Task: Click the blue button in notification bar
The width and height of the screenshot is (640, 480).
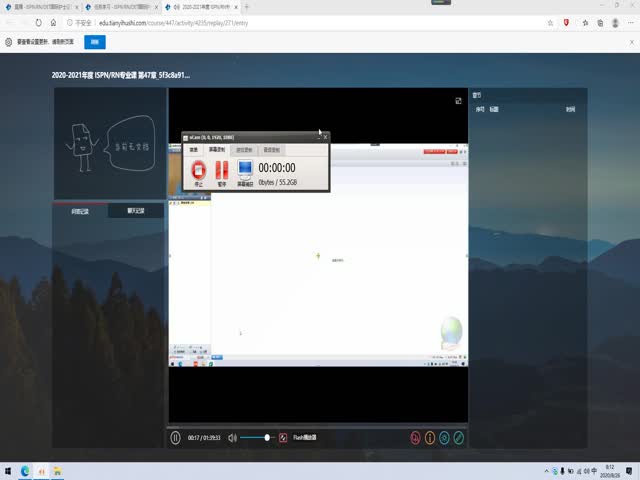Action: [x=94, y=42]
